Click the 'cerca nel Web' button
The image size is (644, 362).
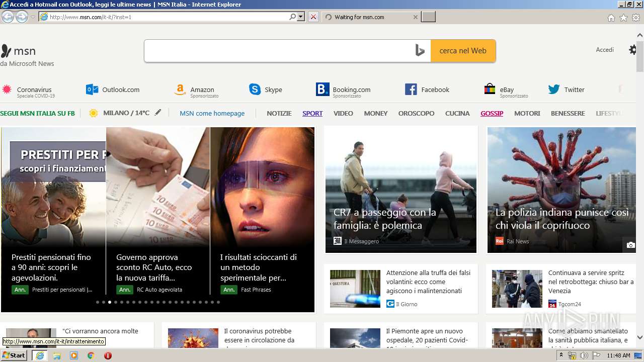(x=463, y=51)
